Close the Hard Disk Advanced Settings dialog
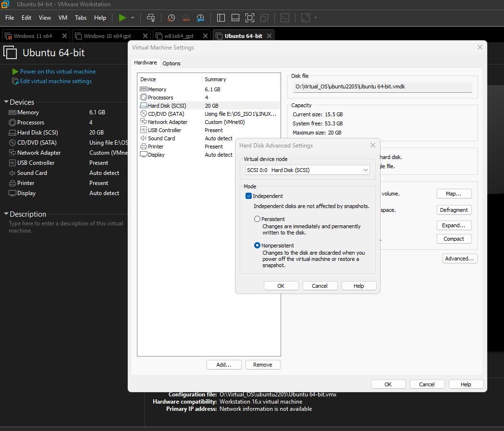The image size is (504, 431). point(372,145)
